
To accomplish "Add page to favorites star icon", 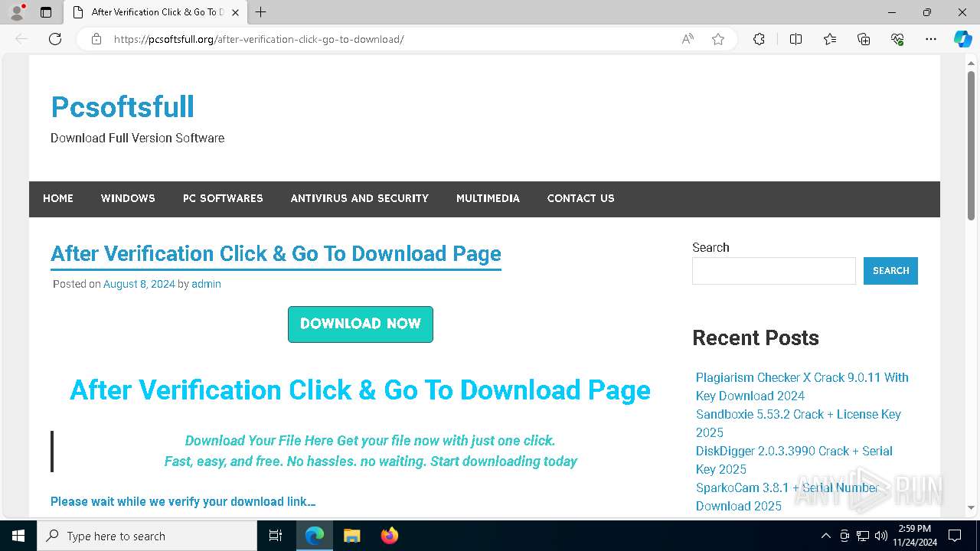I will pos(718,39).
